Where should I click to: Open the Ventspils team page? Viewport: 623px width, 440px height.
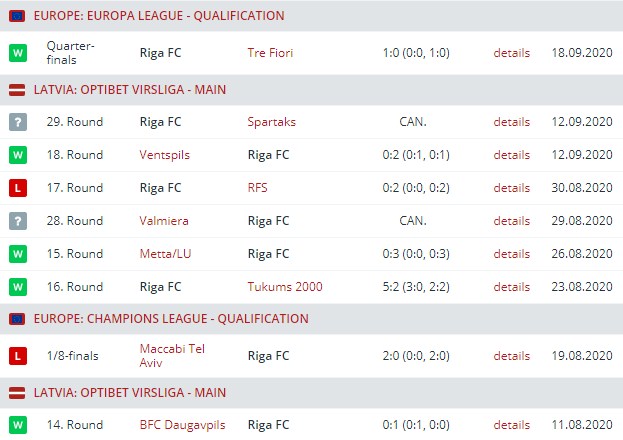(165, 155)
